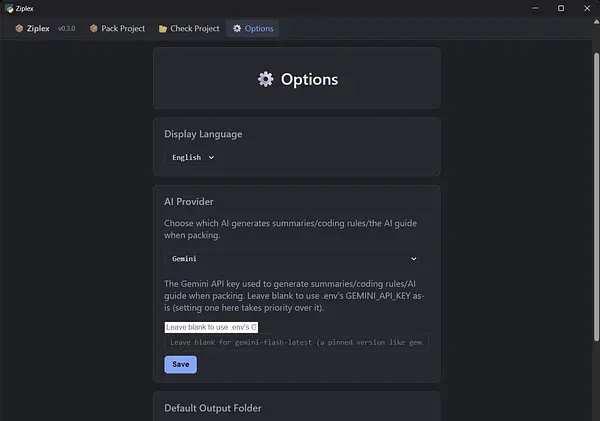
Task: Click the chevron arrow of Gemini selector
Action: (414, 259)
